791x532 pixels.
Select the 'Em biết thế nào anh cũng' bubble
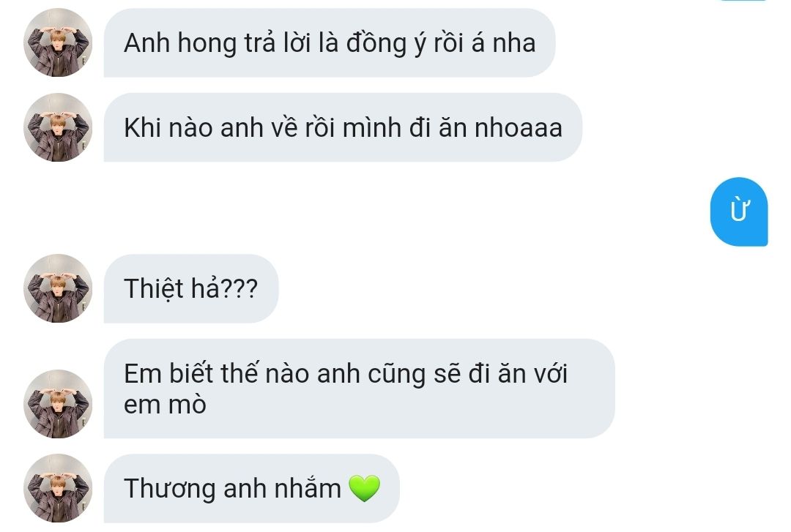pos(359,389)
